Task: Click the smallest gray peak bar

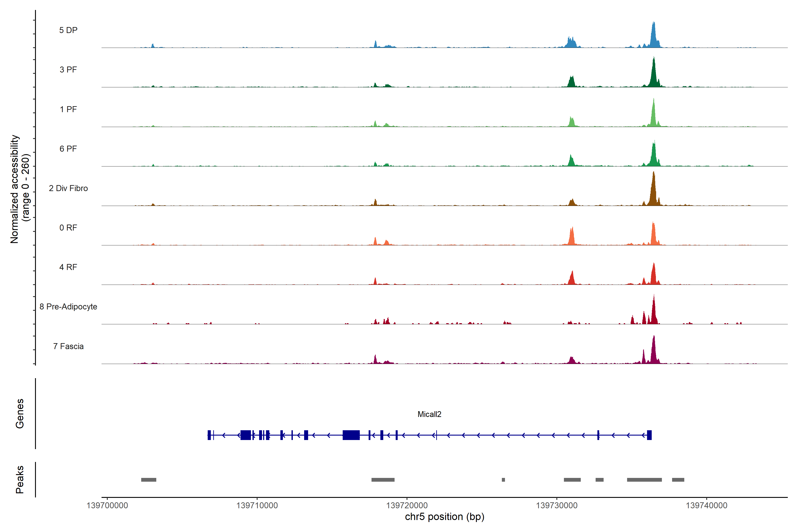Action: click(x=503, y=480)
